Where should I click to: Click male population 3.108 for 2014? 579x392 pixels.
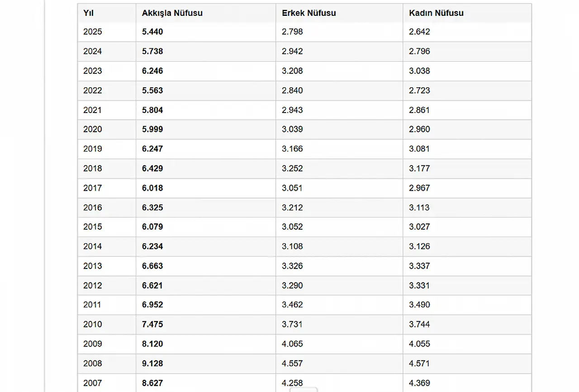tap(292, 246)
